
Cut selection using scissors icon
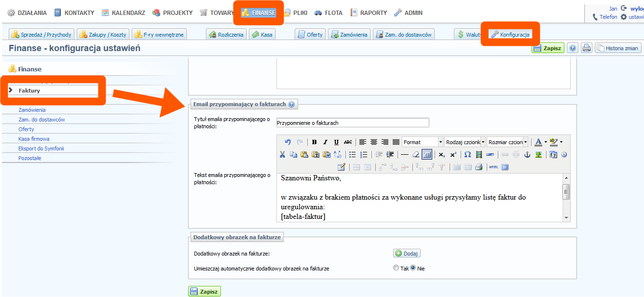(x=282, y=155)
